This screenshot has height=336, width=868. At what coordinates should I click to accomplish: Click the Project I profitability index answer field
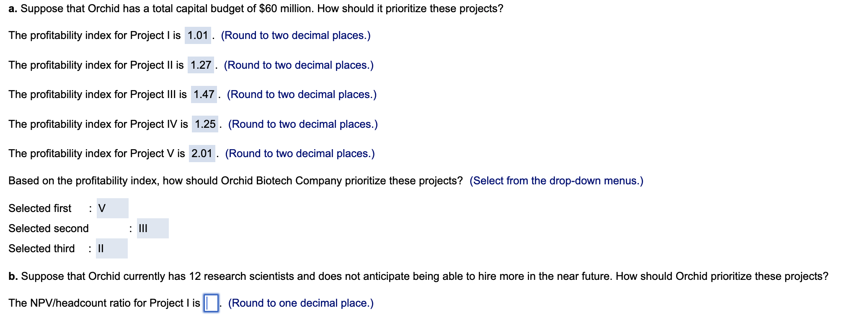pos(199,36)
